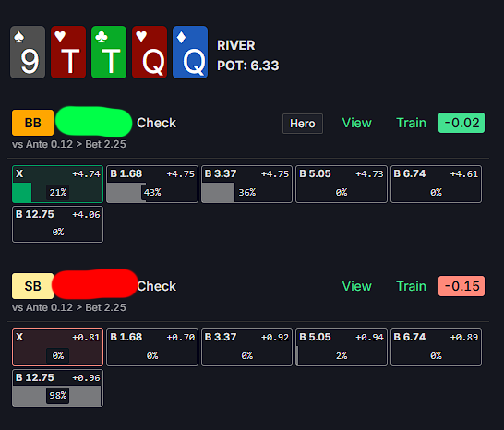The image size is (504, 430).
Task: Click the RIVER street label
Action: pos(236,45)
